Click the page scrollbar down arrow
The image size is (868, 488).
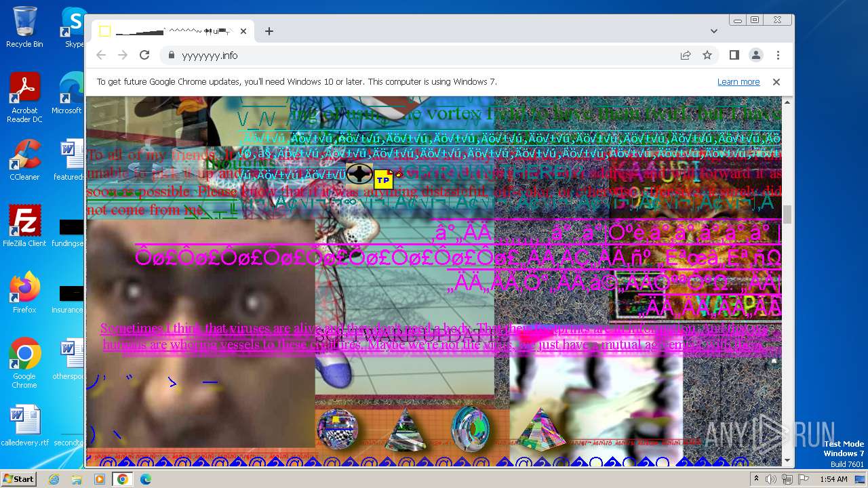(x=787, y=461)
